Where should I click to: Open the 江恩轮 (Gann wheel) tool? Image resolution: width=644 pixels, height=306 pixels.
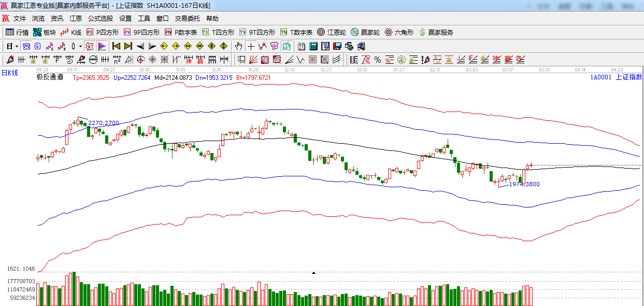[x=332, y=32]
